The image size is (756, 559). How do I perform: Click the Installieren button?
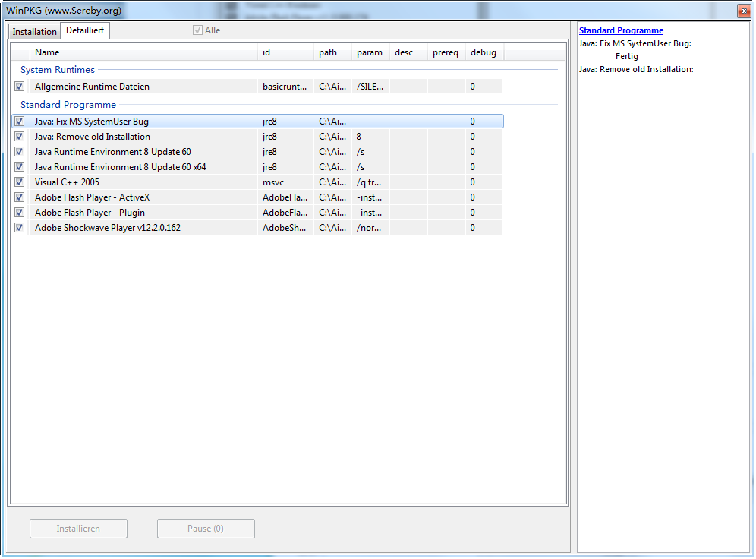click(x=78, y=529)
